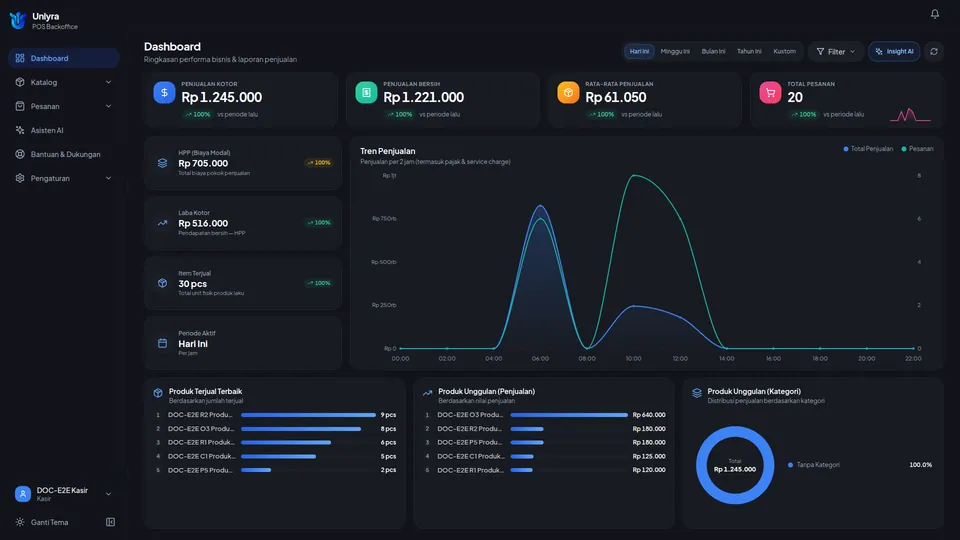Expand the Pesanan menu chevron
The width and height of the screenshot is (960, 540).
pyautogui.click(x=108, y=106)
